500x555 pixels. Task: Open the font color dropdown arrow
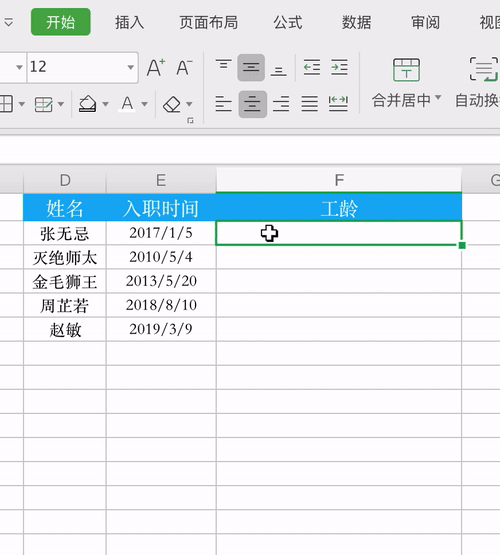click(x=144, y=104)
